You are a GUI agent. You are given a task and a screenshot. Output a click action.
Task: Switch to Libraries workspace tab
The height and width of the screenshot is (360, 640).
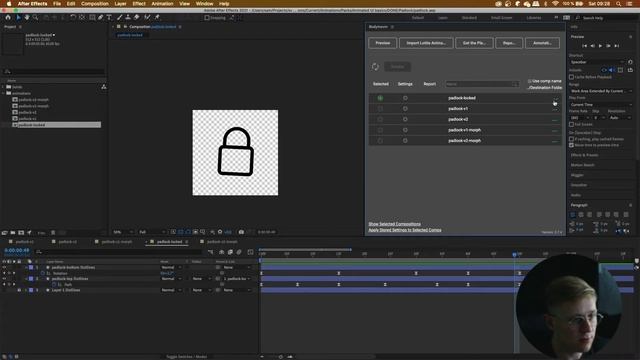pyautogui.click(x=533, y=18)
